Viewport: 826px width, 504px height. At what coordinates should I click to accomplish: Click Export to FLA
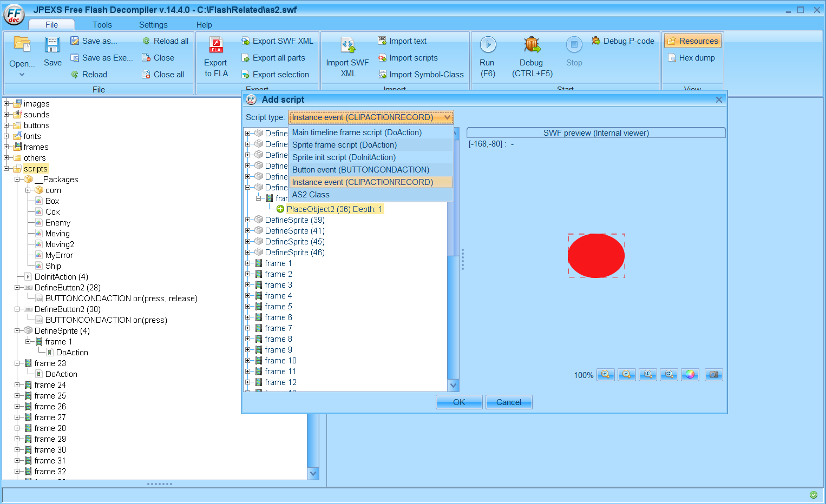[216, 57]
